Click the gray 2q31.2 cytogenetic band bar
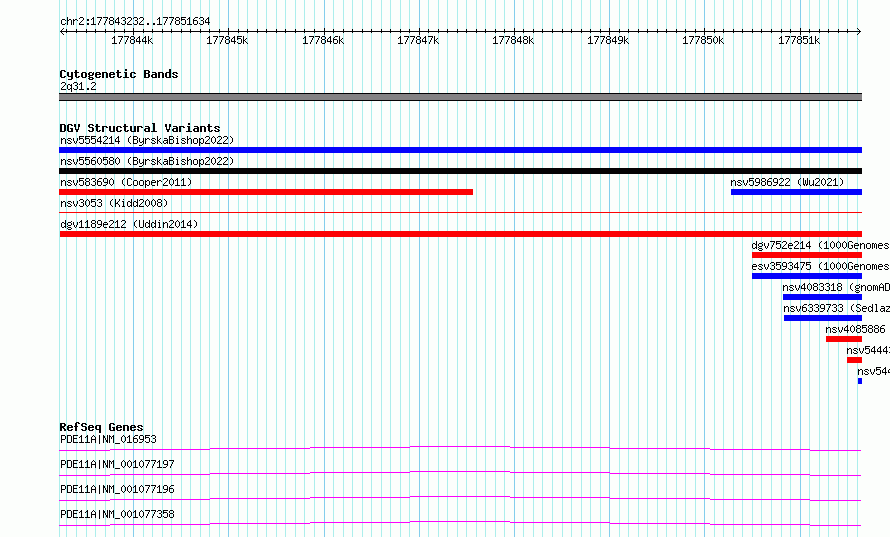Viewport: 890px width, 537px height. coord(460,97)
